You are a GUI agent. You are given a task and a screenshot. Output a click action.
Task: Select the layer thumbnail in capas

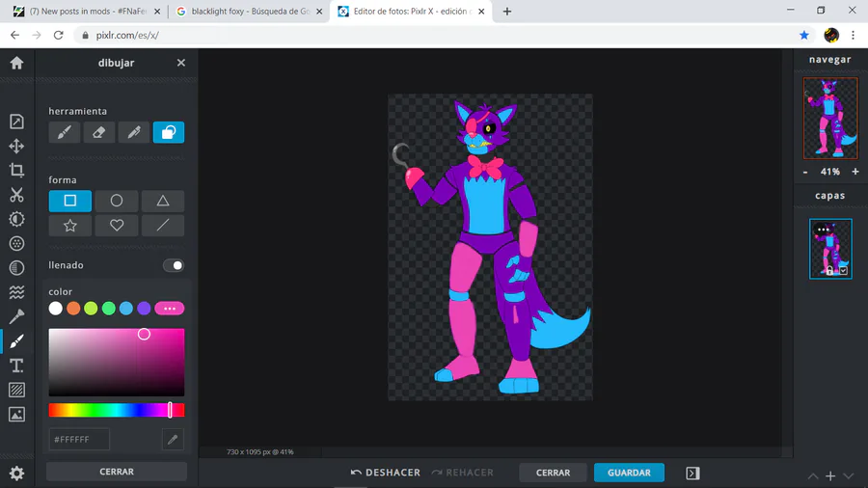[830, 249]
